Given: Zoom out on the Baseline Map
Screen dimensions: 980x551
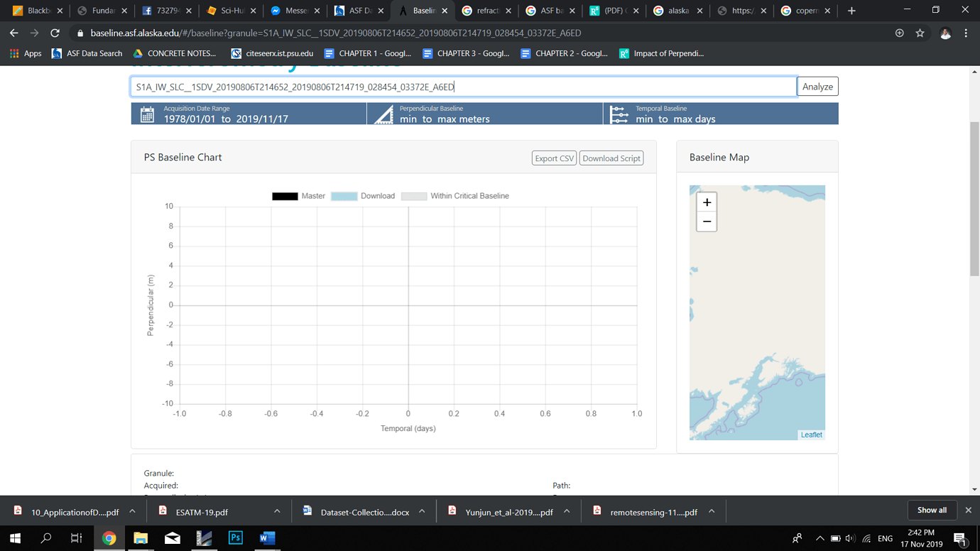Looking at the screenshot, I should [707, 222].
